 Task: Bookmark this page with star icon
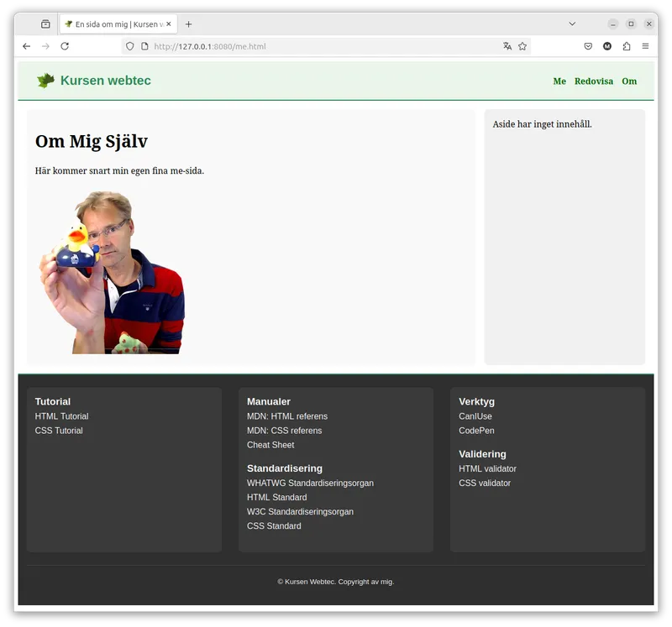click(x=522, y=46)
